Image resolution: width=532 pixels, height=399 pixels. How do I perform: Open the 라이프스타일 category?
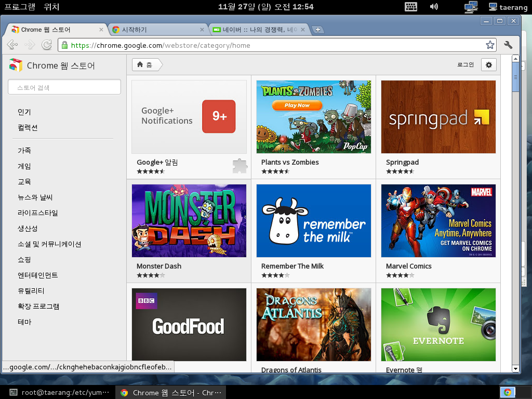point(37,212)
